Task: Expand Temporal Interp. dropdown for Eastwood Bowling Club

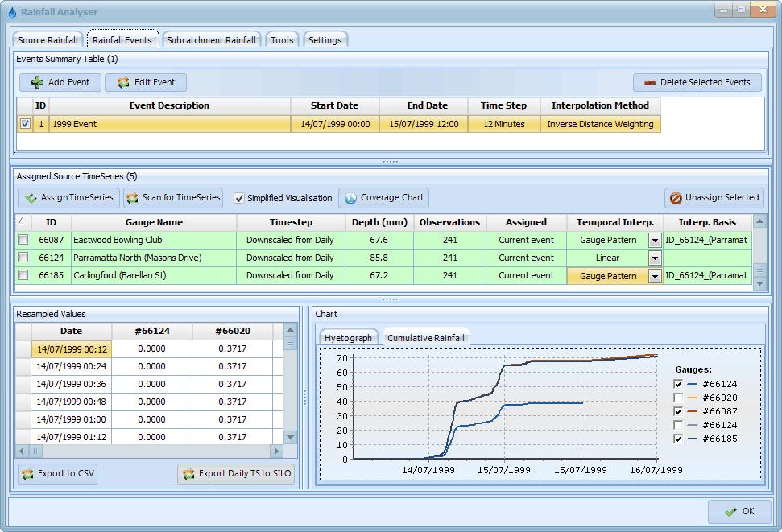Action: coord(655,241)
